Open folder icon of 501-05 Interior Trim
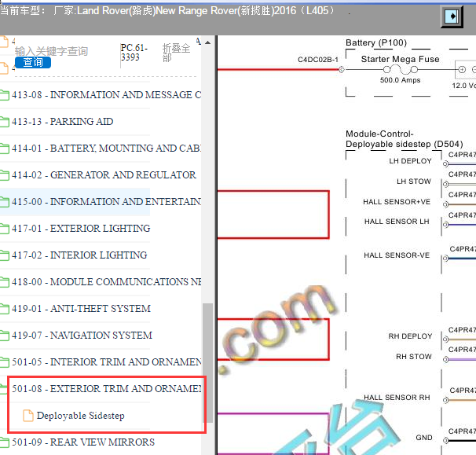The image size is (476, 455). [x=4, y=362]
